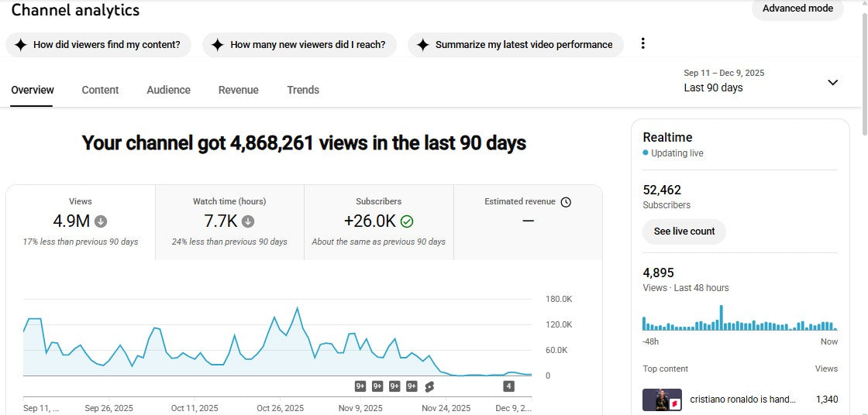Image resolution: width=868 pixels, height=415 pixels.
Task: Open the Revenue tab
Action: [x=238, y=90]
